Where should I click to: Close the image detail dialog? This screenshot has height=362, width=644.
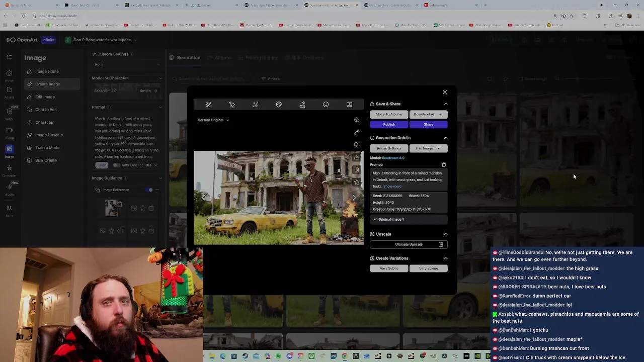[x=445, y=93]
